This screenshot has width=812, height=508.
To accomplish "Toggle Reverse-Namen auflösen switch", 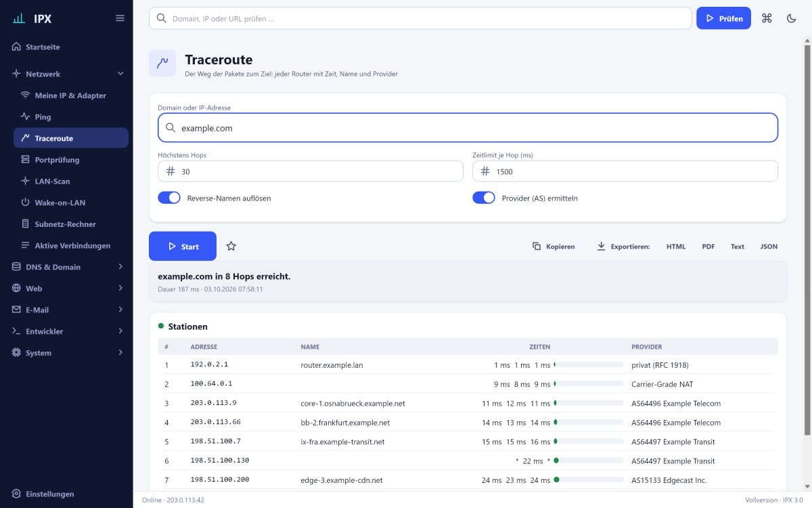I will coord(169,198).
